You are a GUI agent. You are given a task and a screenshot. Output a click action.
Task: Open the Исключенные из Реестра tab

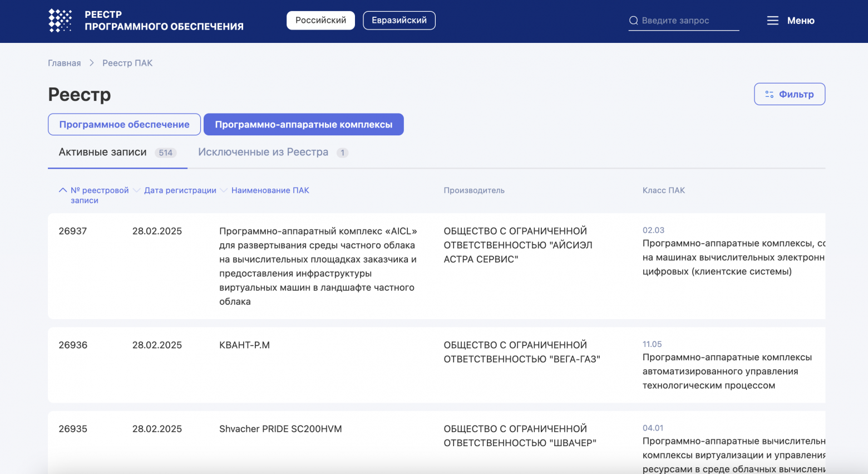[x=273, y=152]
